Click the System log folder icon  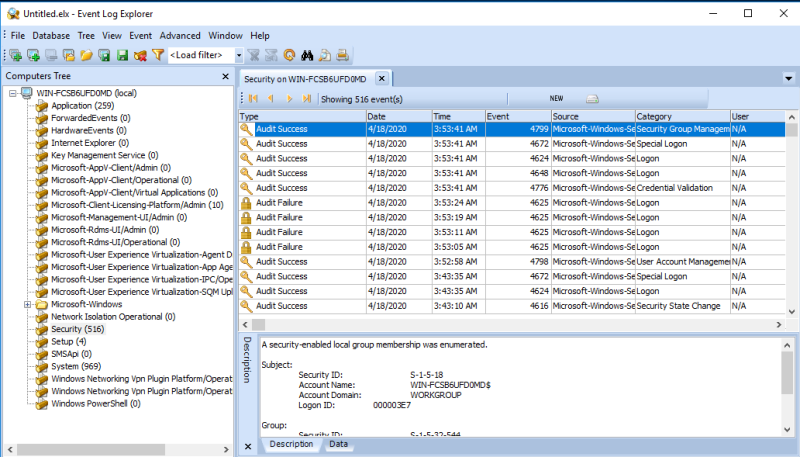(x=42, y=366)
